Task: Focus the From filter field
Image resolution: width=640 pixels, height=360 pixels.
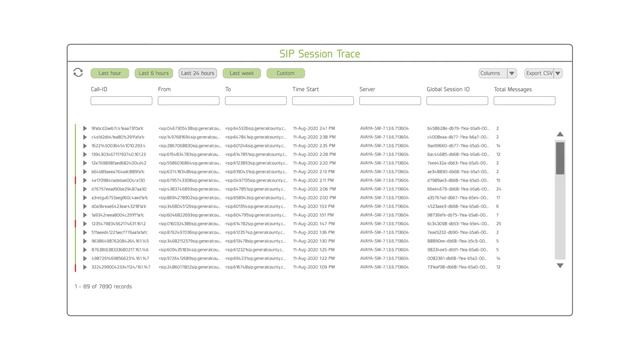Action: [189, 100]
